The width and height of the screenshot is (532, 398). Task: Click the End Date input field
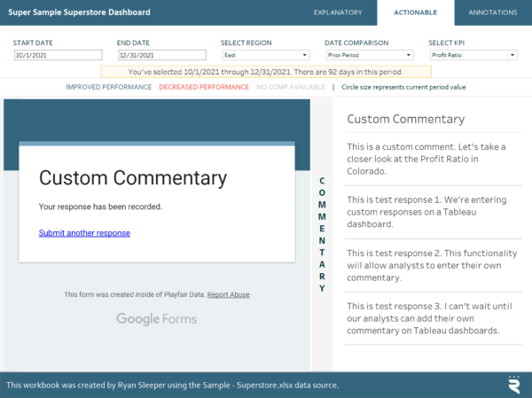(161, 55)
